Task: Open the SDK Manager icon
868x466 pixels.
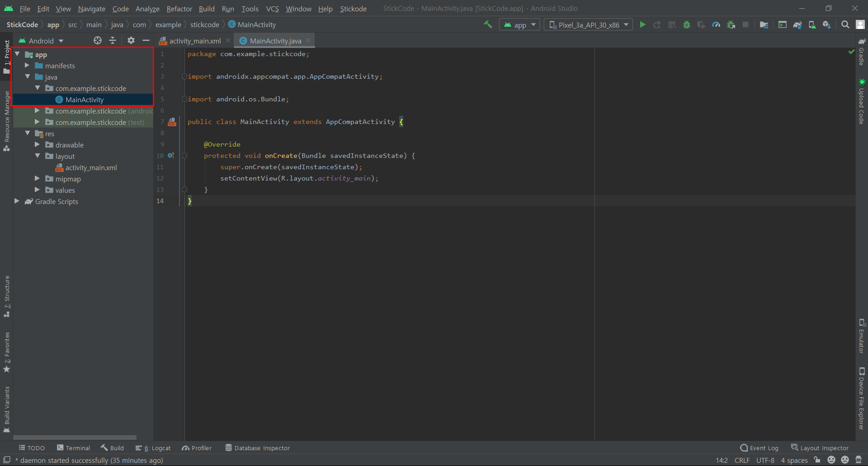Action: [827, 24]
